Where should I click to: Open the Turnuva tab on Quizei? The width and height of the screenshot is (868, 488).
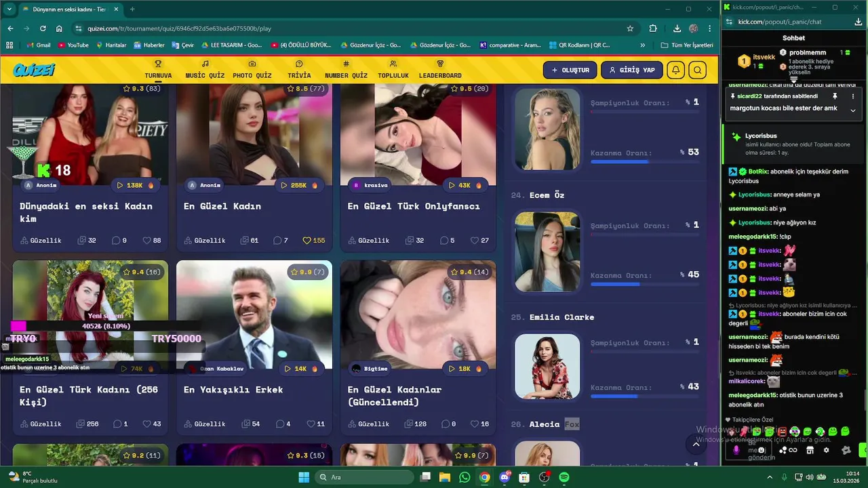[x=158, y=70]
